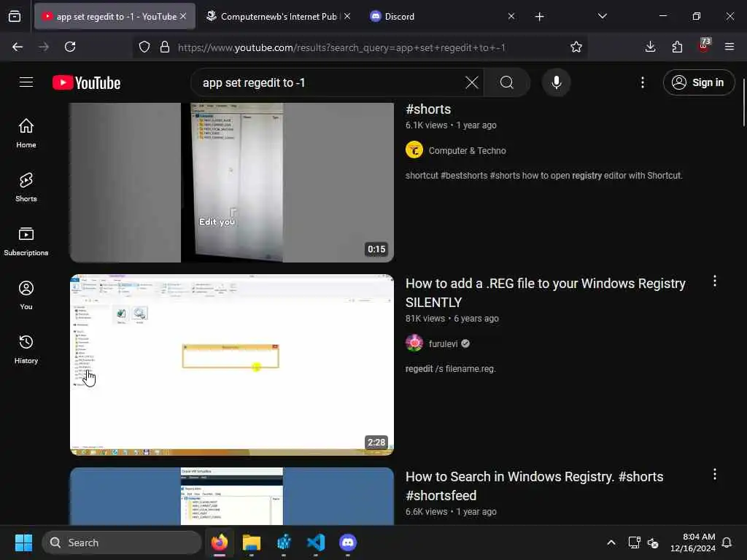Click the page vertical scrollbar
This screenshot has height=560, width=747.
point(743,102)
